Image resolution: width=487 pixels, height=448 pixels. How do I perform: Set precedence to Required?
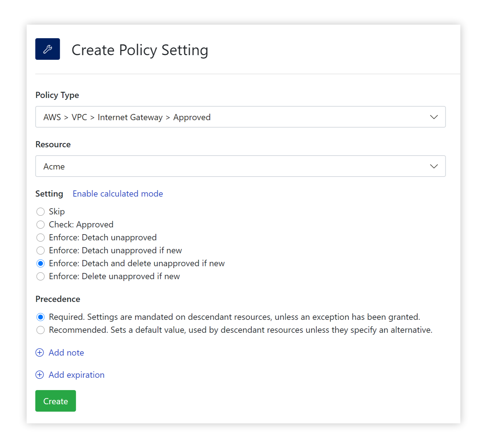click(40, 317)
